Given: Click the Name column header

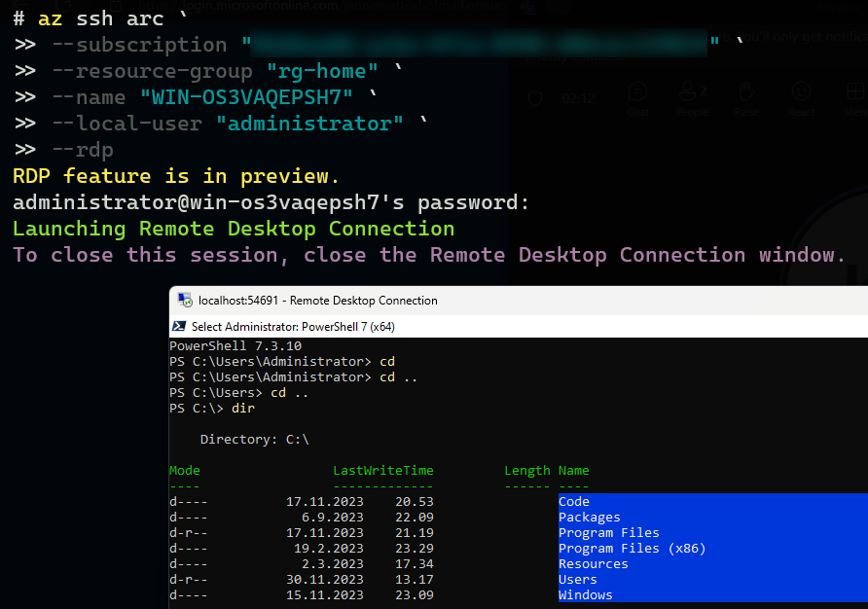Looking at the screenshot, I should click(573, 471).
